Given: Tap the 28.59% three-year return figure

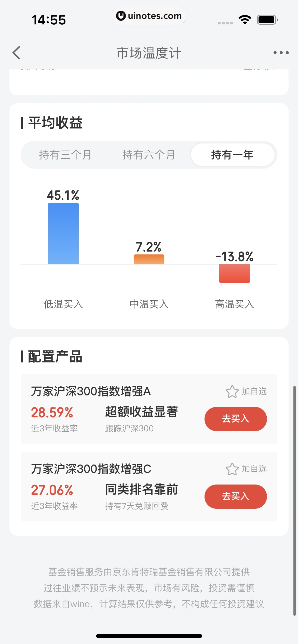Looking at the screenshot, I should point(52,413).
